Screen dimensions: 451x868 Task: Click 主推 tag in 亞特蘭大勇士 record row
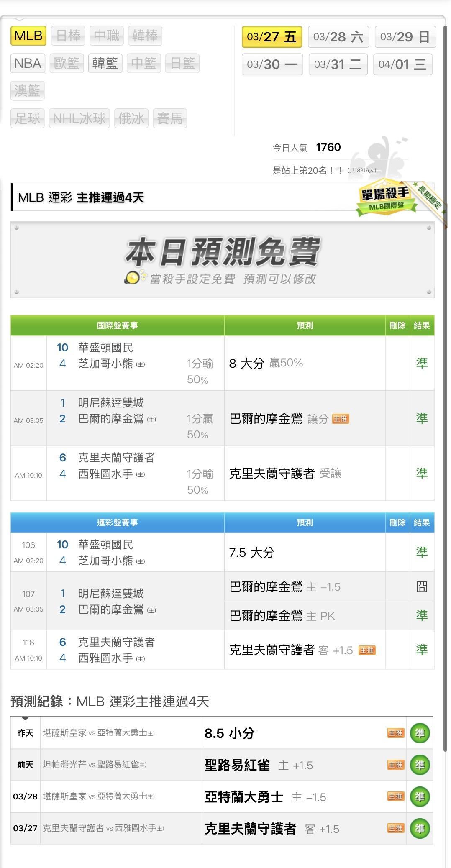395,796
